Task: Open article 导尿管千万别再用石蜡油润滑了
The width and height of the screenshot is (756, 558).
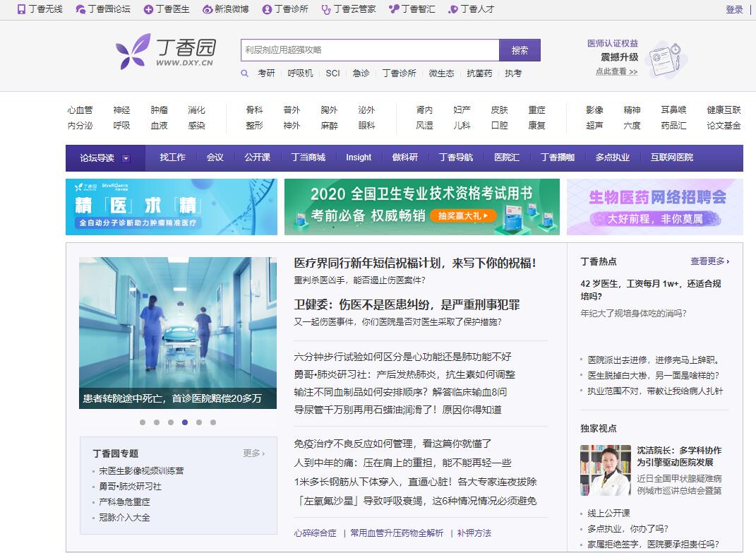Action: click(398, 410)
